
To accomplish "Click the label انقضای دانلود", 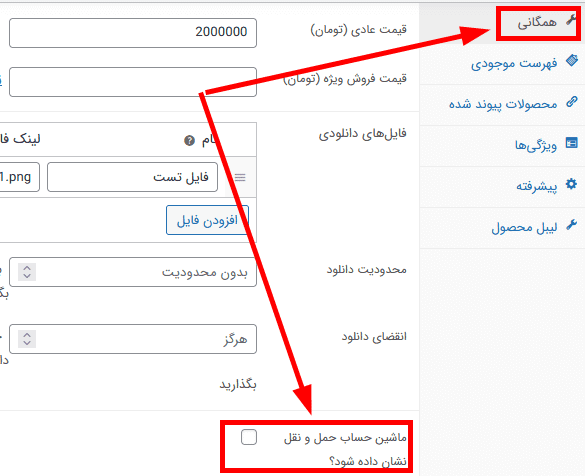I will (x=374, y=336).
